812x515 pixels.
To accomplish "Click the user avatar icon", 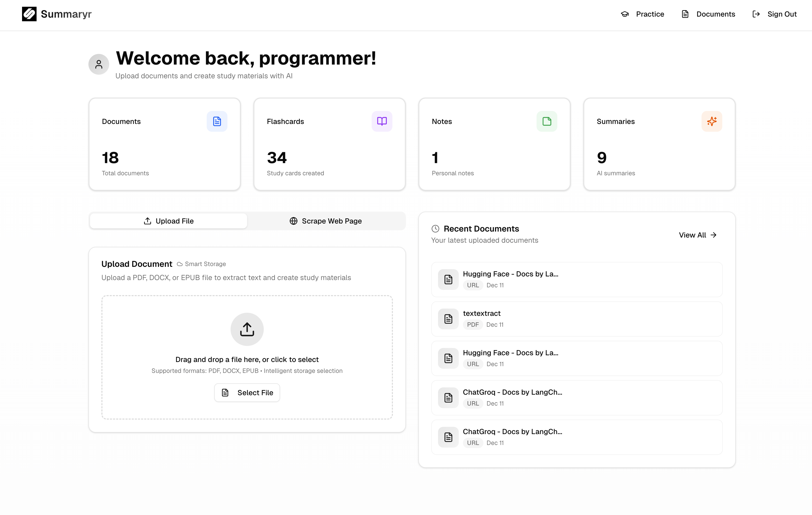I will point(99,64).
